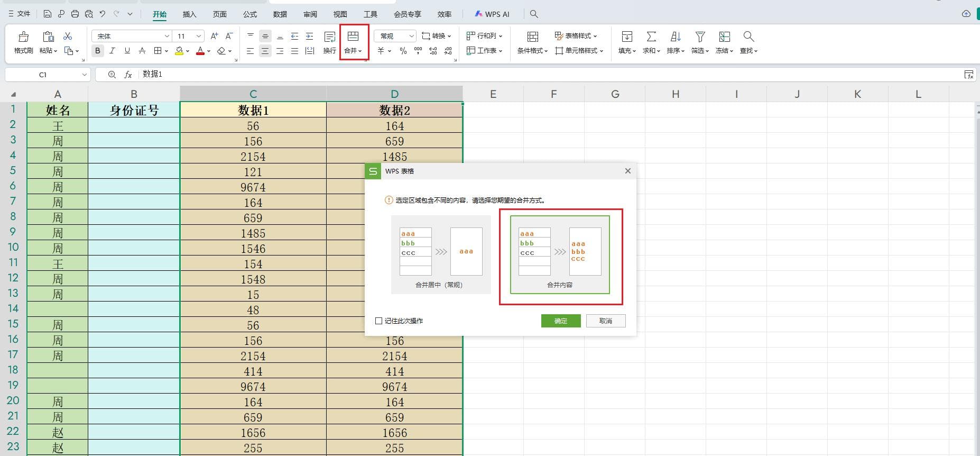Click the zoom magnifier icon in formula bar
The width and height of the screenshot is (980, 456).
(x=112, y=75)
